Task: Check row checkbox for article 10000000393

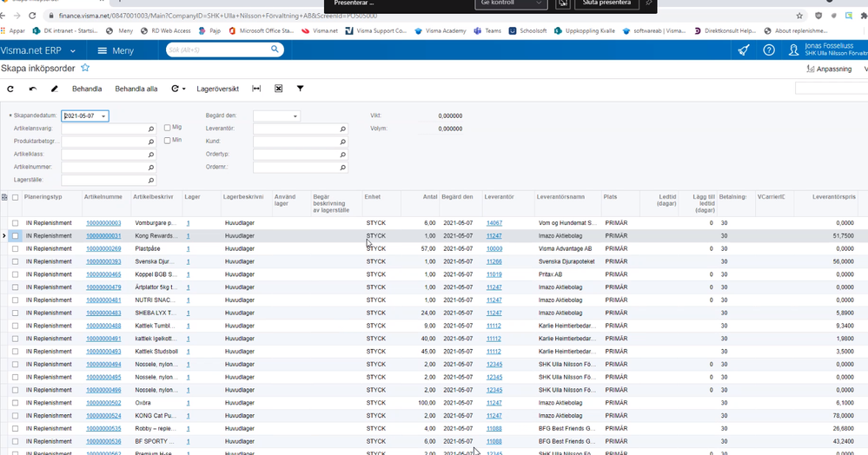Action: coord(16,261)
